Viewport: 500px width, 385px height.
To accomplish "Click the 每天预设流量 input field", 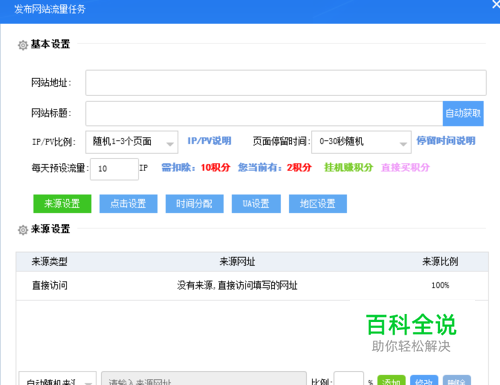I will click(x=114, y=169).
